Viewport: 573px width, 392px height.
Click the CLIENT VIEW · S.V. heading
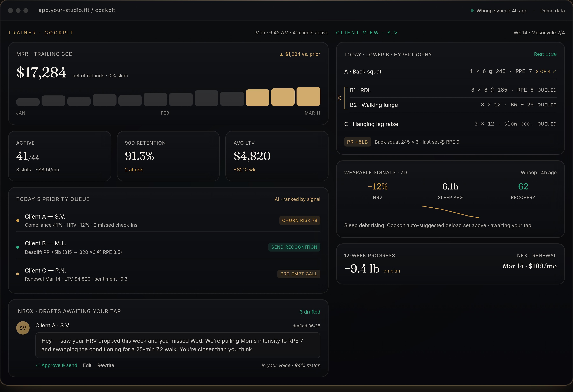[368, 33]
